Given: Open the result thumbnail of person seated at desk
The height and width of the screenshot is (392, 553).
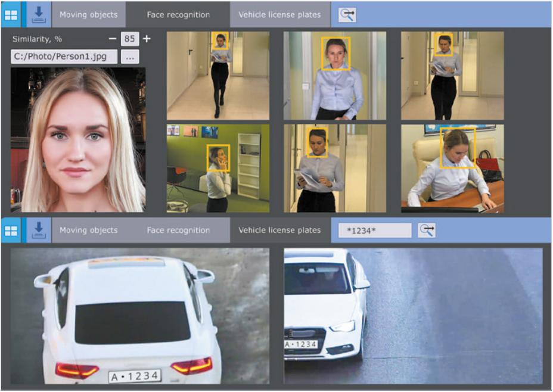Looking at the screenshot, I should pyautogui.click(x=452, y=168).
